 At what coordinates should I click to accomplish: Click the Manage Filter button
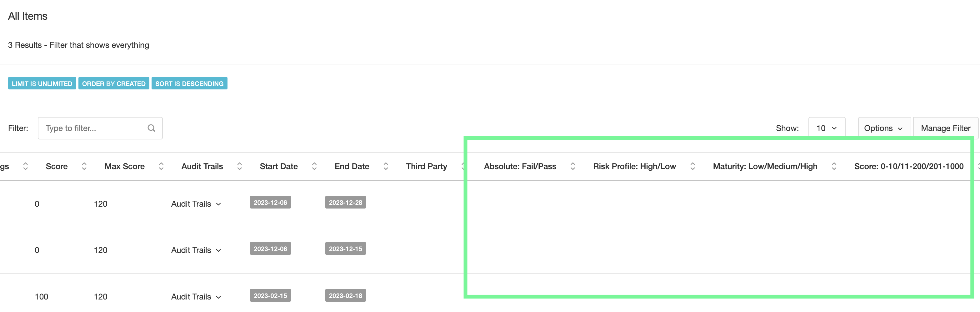[945, 128]
